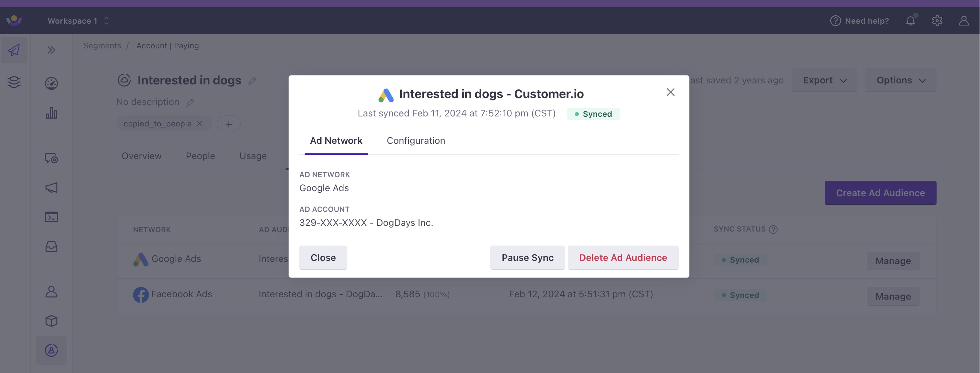980x373 pixels.
Task: Click the Synced badge in Google Ads row
Action: pyautogui.click(x=740, y=260)
